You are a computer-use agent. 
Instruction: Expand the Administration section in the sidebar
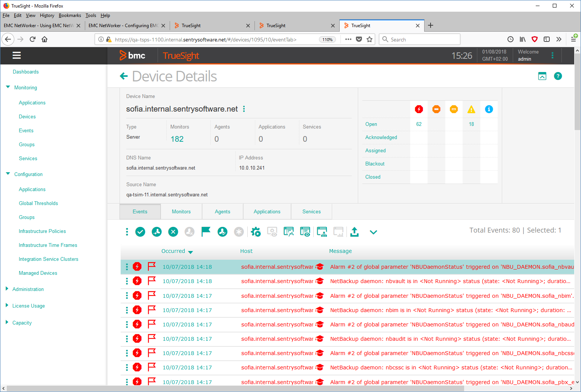(x=7, y=289)
